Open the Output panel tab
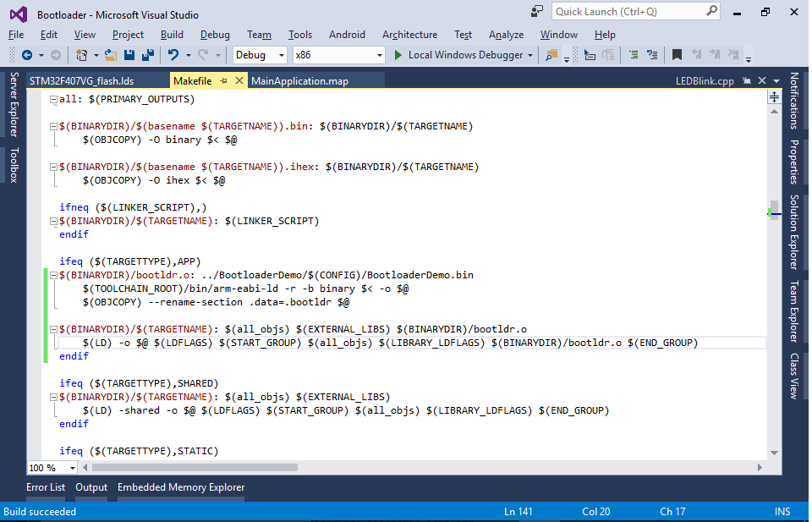 pos(91,487)
